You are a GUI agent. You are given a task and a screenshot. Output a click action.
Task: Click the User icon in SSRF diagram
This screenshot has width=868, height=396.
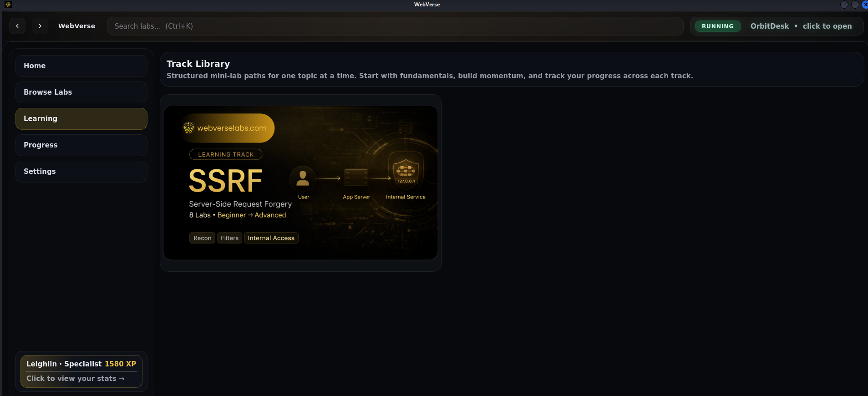click(303, 178)
